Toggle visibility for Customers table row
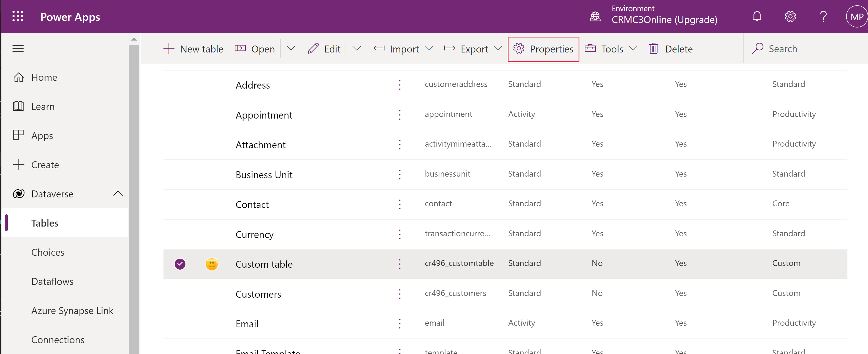Viewport: 868px width, 354px height. (x=179, y=293)
